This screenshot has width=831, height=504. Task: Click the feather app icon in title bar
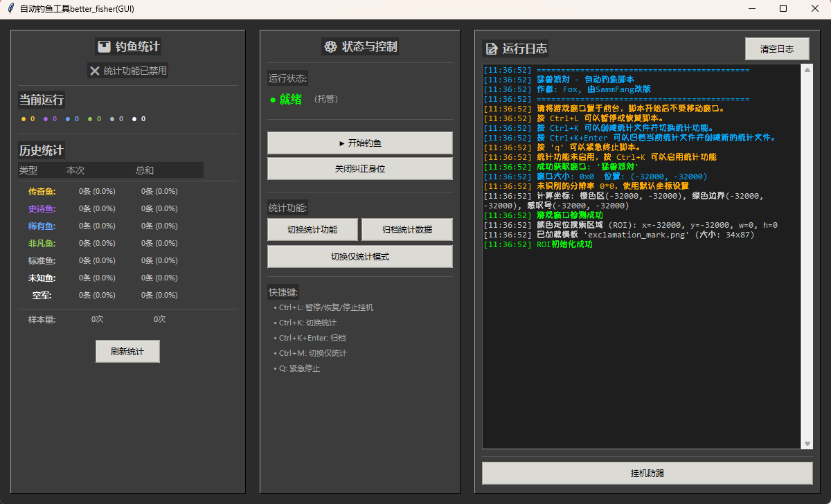point(11,8)
